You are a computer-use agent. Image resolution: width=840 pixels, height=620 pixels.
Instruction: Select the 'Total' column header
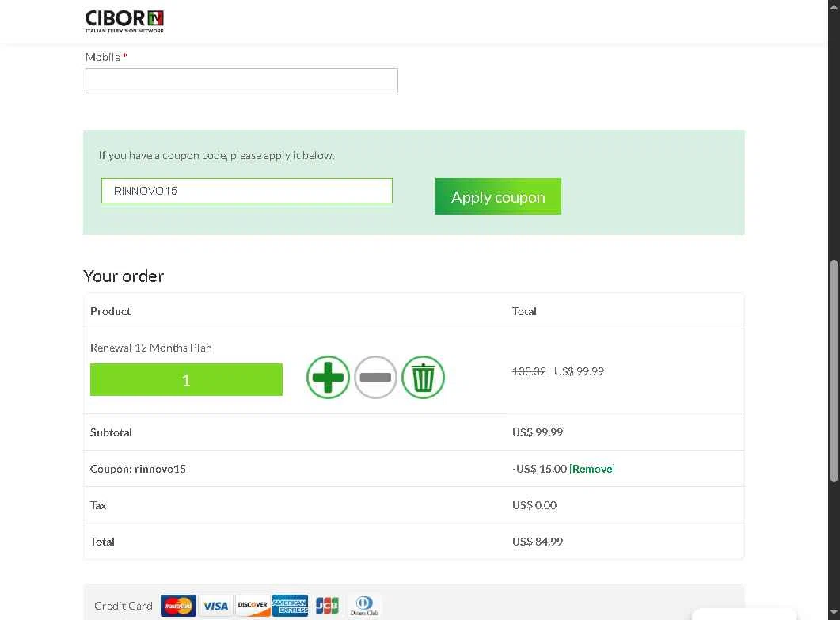point(524,311)
